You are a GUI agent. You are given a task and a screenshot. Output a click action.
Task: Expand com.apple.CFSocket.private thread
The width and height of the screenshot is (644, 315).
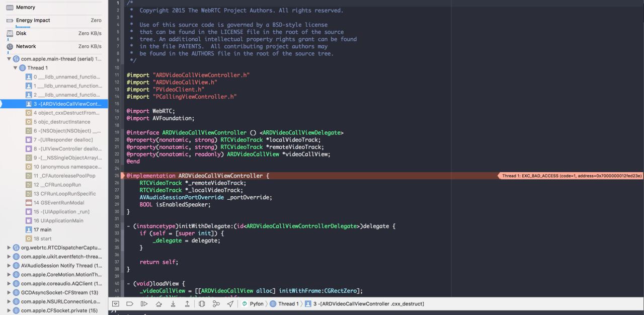click(x=9, y=310)
